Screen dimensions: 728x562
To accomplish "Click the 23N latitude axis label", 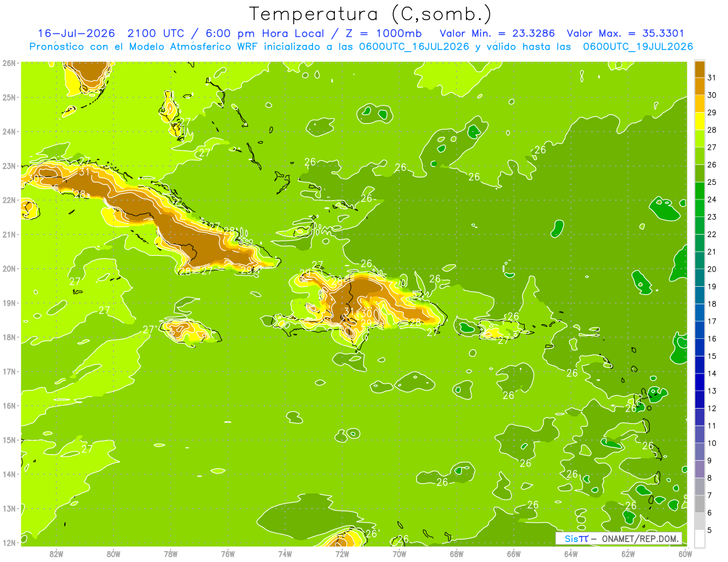I will click(9, 166).
